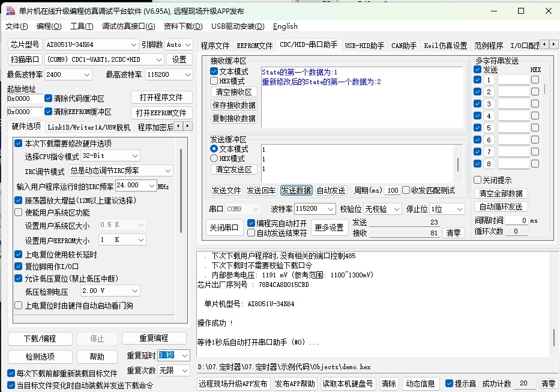Open the 调试仿真接口(G) menu

pos(128,26)
